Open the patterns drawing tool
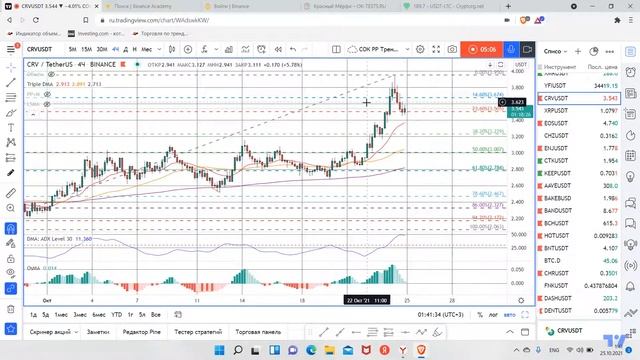 click(x=11, y=142)
